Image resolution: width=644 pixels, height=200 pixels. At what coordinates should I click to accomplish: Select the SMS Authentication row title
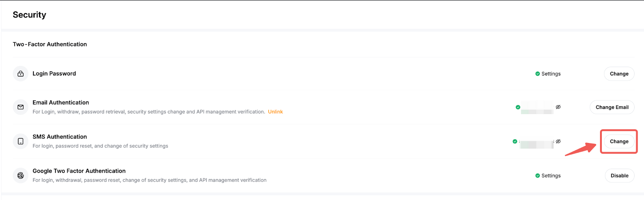click(60, 137)
